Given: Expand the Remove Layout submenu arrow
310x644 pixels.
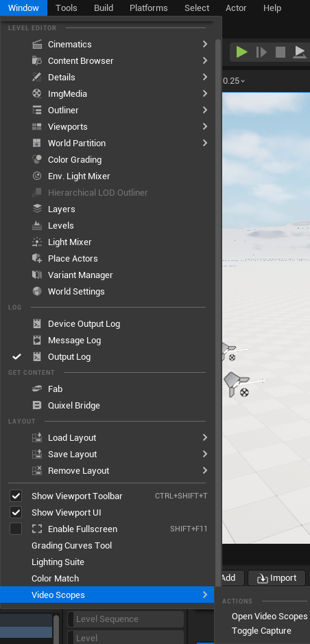Looking at the screenshot, I should click(205, 470).
